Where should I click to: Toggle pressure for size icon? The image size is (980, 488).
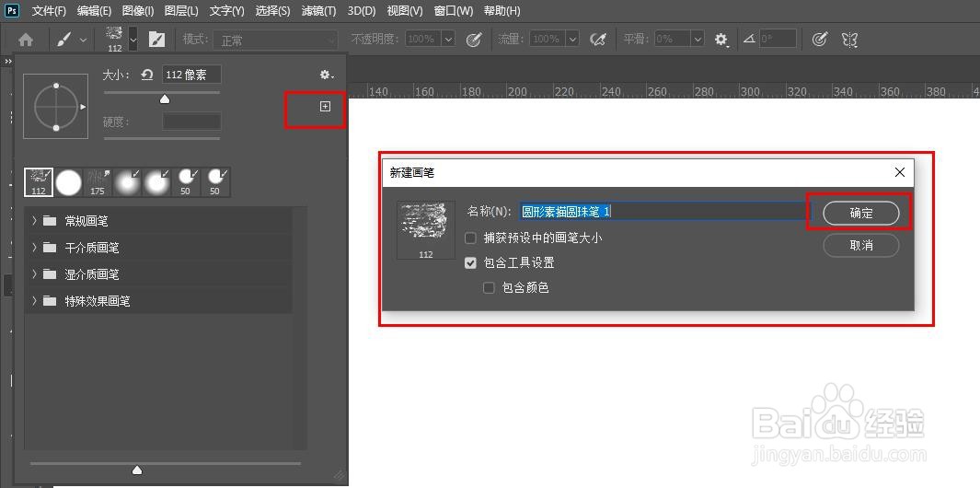tap(819, 40)
